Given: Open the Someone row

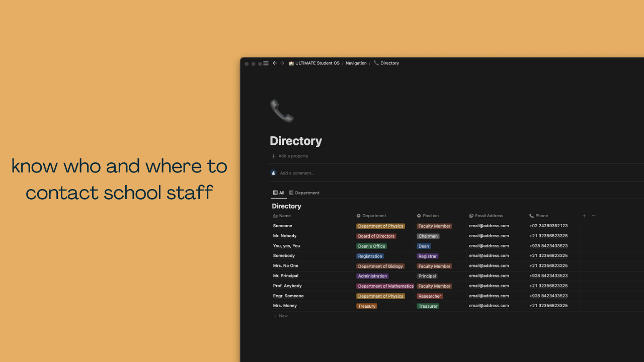Looking at the screenshot, I should tap(283, 226).
